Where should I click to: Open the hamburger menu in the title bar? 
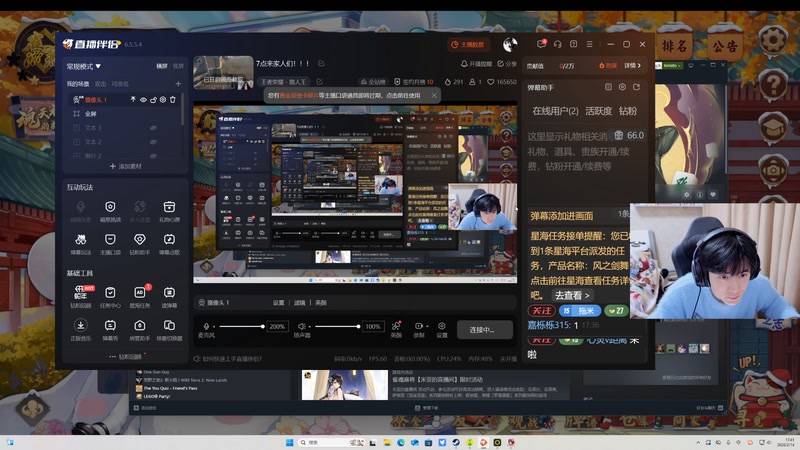click(x=589, y=44)
